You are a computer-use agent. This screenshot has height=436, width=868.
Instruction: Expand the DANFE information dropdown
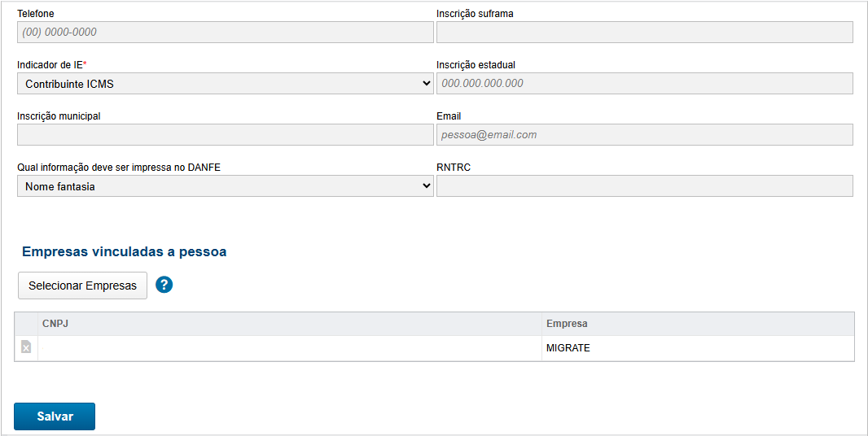pyautogui.click(x=225, y=186)
